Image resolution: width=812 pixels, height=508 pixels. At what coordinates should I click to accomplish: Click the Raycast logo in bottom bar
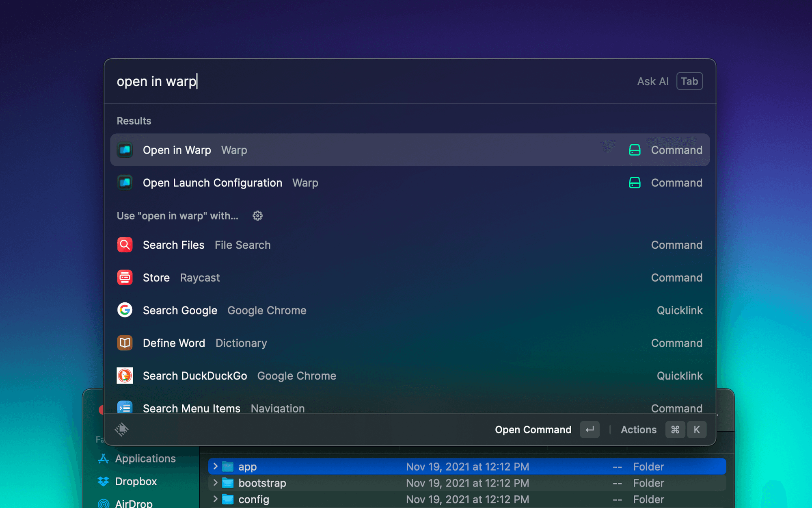[x=122, y=429]
